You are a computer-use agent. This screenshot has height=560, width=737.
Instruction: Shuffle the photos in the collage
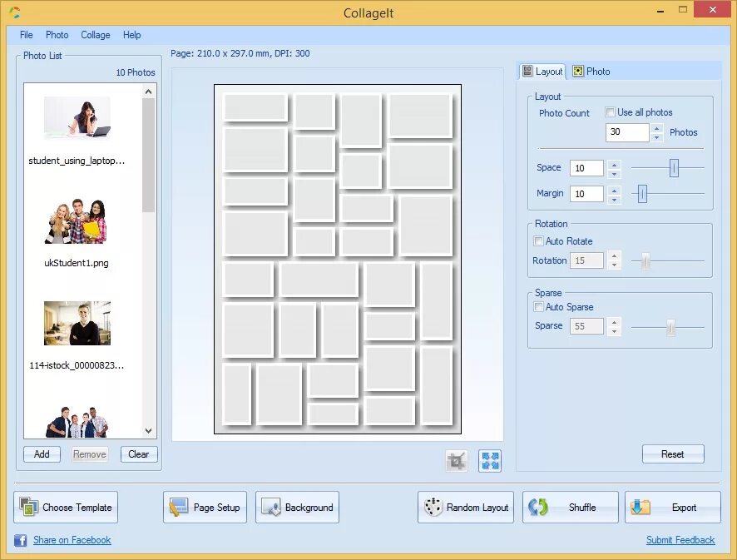(570, 508)
